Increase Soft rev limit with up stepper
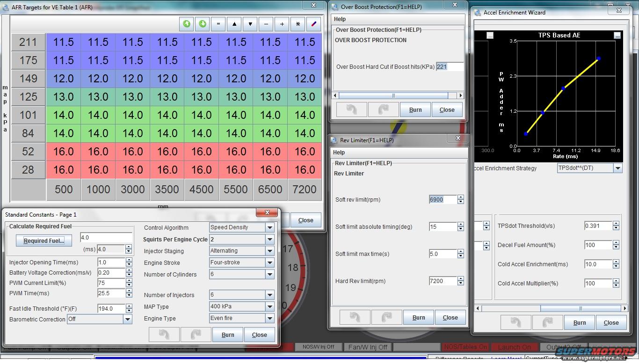Image resolution: width=639 pixels, height=364 pixels. coord(461,197)
